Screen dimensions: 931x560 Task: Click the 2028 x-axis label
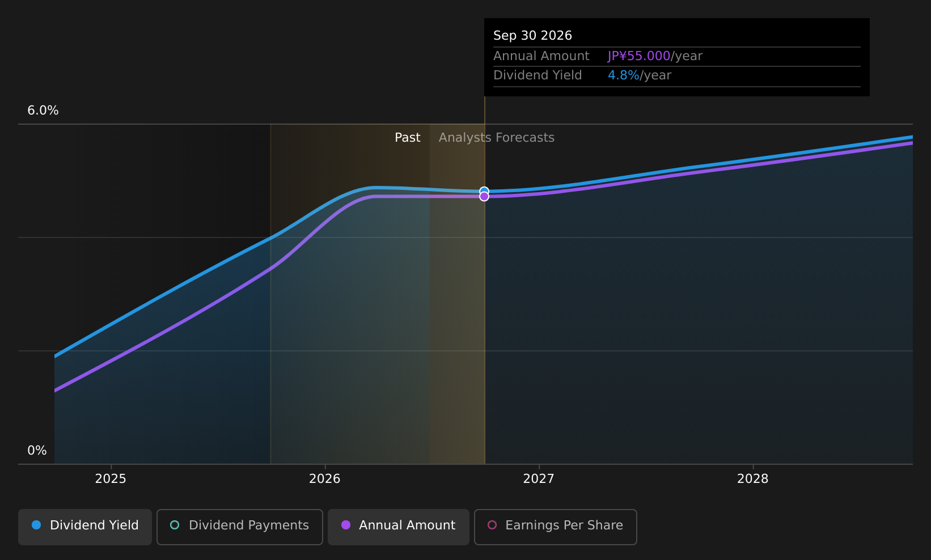coord(753,479)
